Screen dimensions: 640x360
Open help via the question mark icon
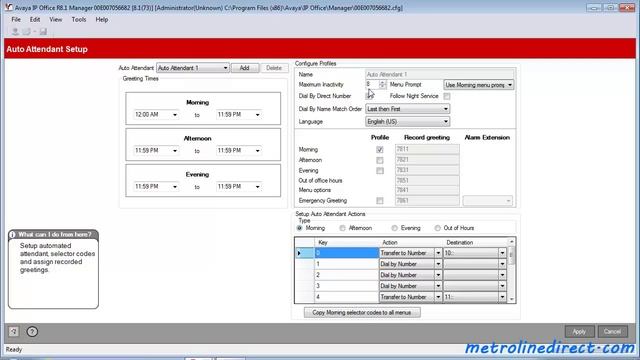tap(32, 331)
